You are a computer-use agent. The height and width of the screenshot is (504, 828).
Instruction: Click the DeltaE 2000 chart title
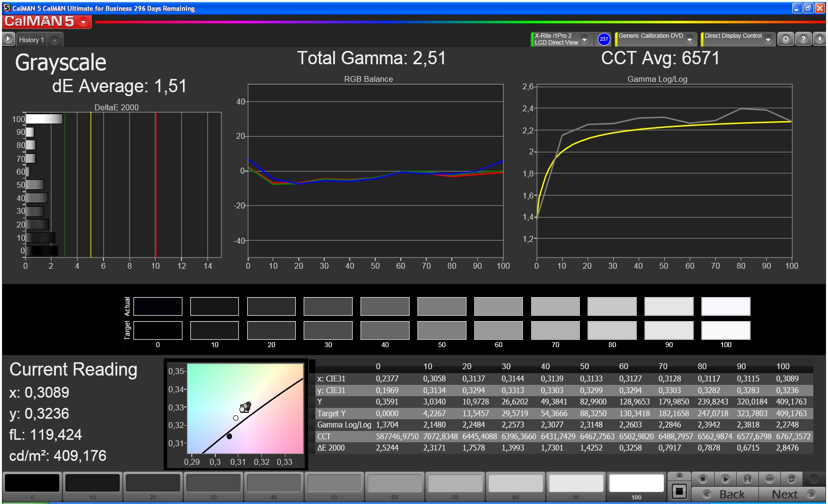click(x=117, y=107)
